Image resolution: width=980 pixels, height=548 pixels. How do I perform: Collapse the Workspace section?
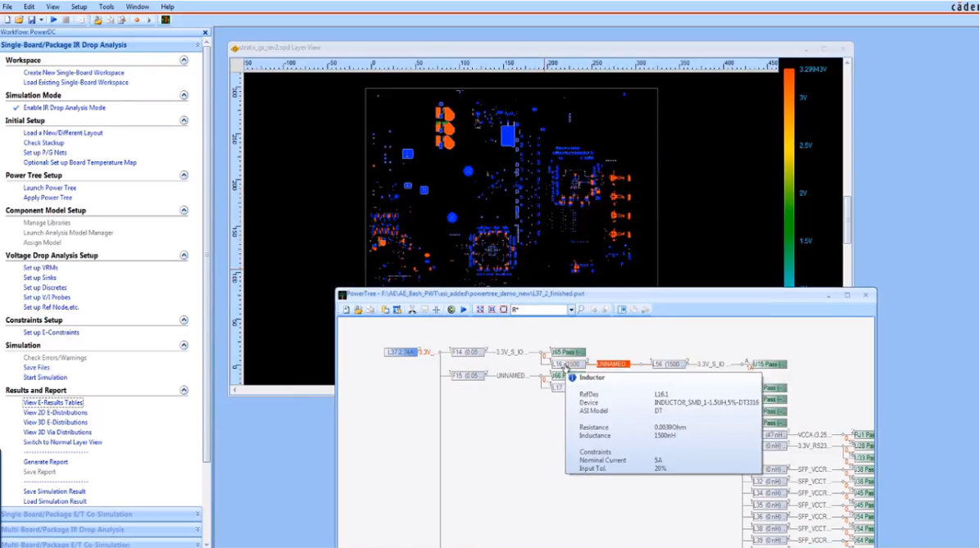point(184,60)
